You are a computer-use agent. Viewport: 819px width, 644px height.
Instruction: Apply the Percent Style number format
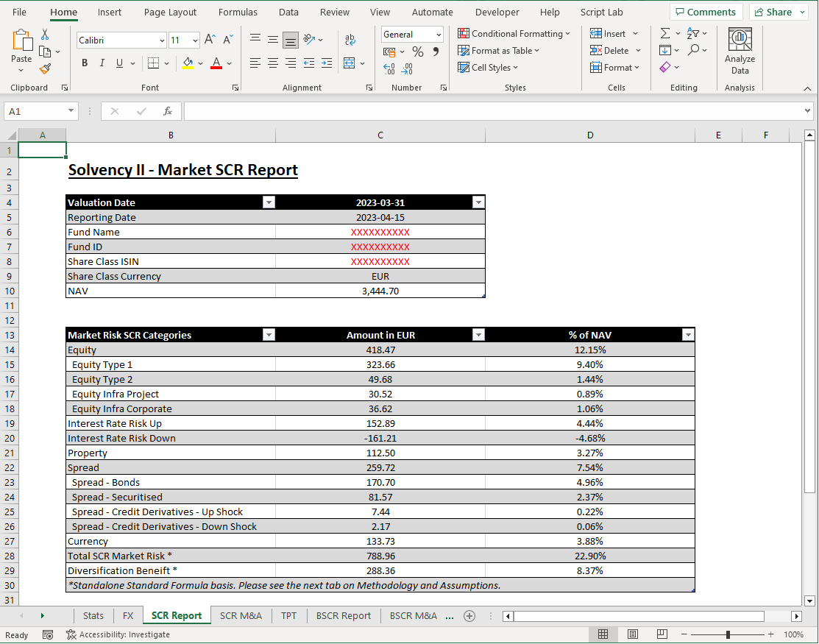[x=417, y=51]
